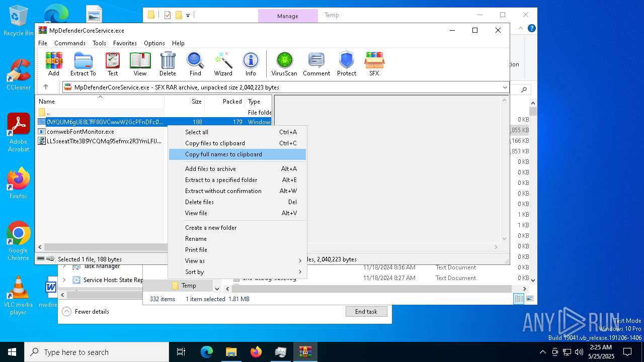644x362 pixels.
Task: Open the Adobe Acrobat desktop icon
Action: click(19, 132)
